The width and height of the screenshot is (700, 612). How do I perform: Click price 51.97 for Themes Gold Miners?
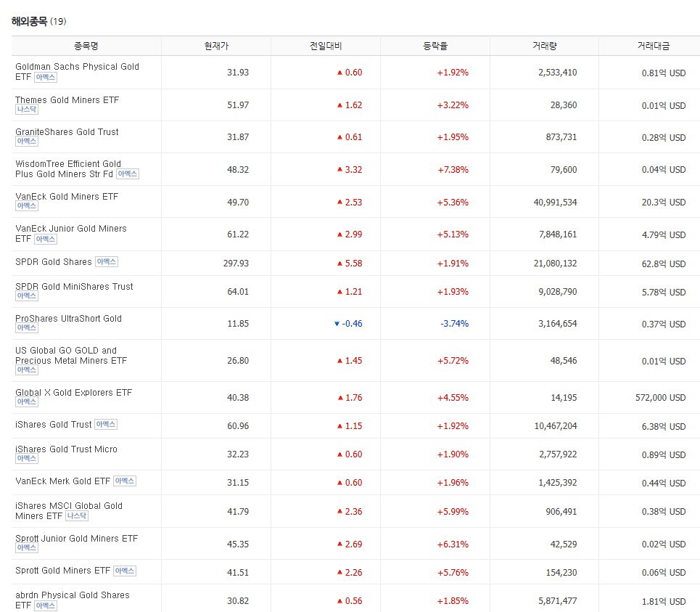pos(238,105)
